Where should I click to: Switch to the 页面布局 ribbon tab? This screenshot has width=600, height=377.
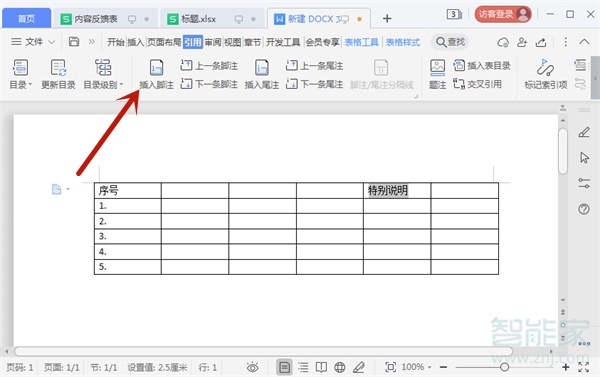click(x=164, y=42)
